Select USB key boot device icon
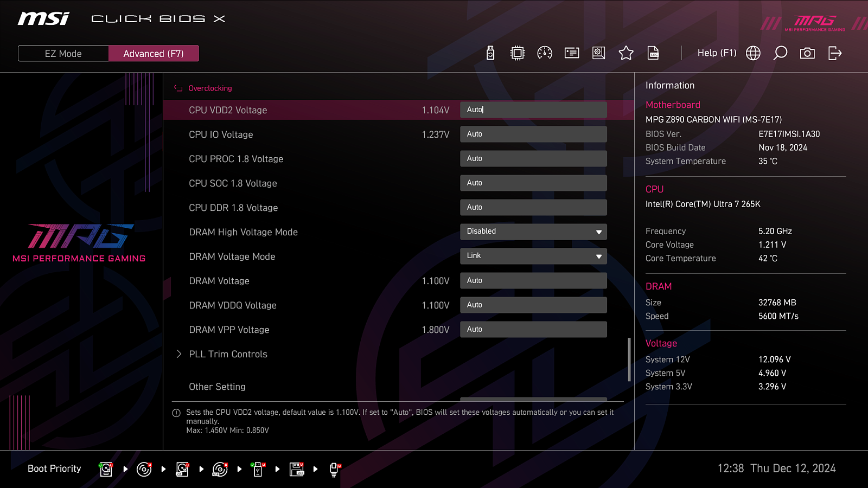This screenshot has height=488, width=868. [x=258, y=469]
